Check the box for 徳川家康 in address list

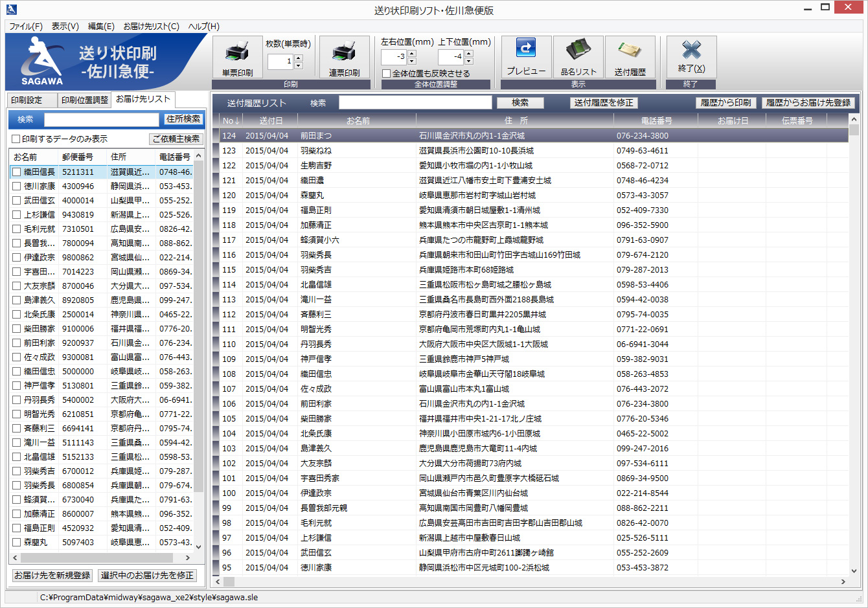coord(17,186)
